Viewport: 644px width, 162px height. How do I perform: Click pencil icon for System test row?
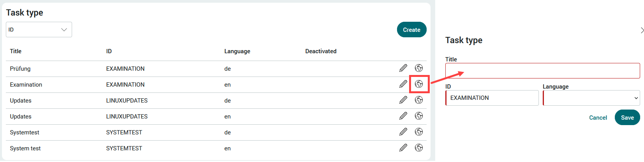[403, 148]
